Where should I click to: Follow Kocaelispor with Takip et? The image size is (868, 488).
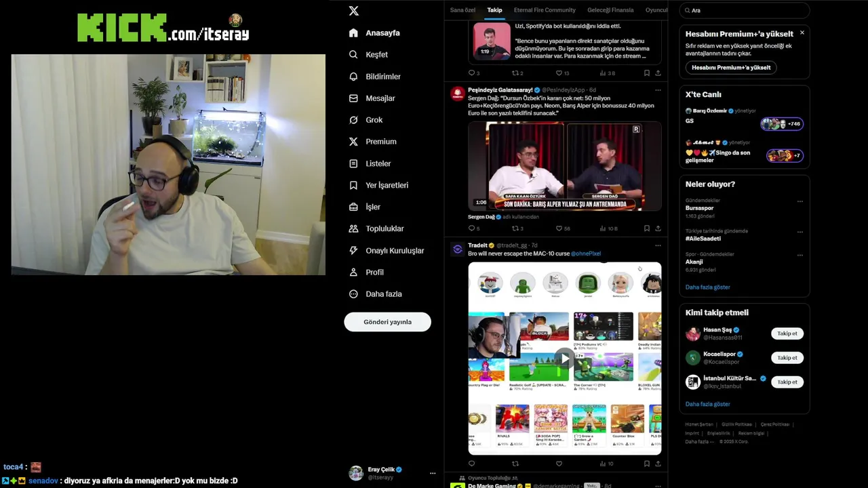tap(787, 358)
